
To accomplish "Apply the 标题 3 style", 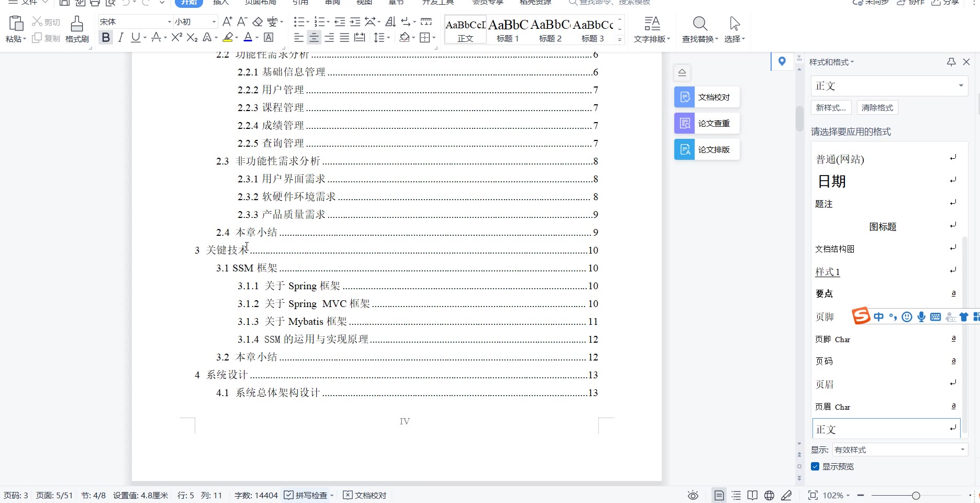I will (x=593, y=30).
